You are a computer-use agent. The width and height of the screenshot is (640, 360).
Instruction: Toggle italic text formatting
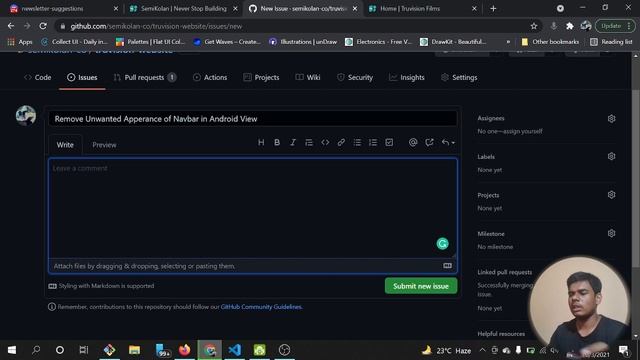(x=293, y=142)
